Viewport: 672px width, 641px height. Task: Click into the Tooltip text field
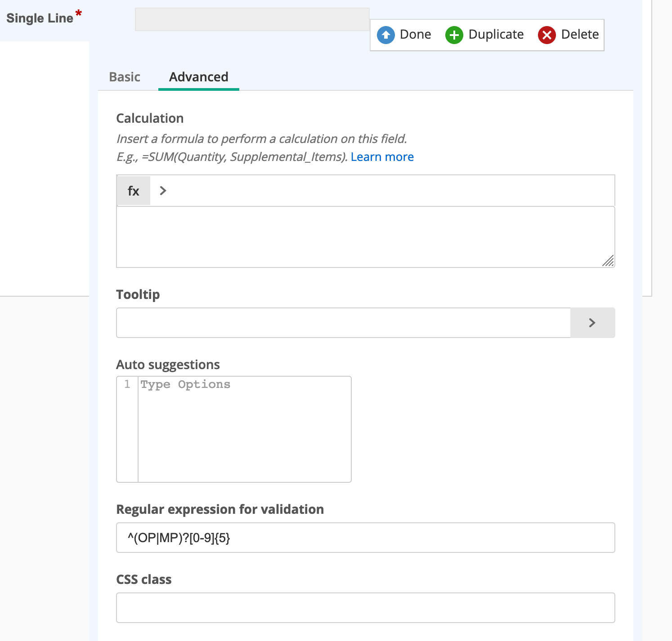[x=343, y=323]
